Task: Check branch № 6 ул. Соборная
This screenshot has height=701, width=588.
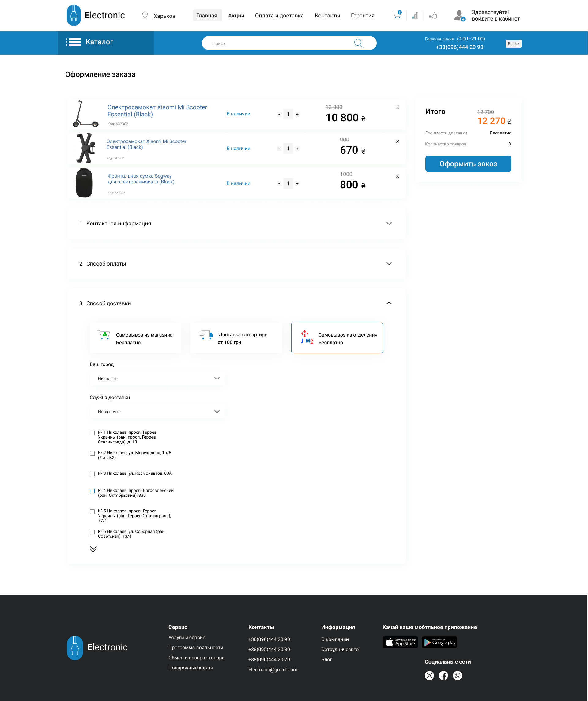Action: (92, 532)
